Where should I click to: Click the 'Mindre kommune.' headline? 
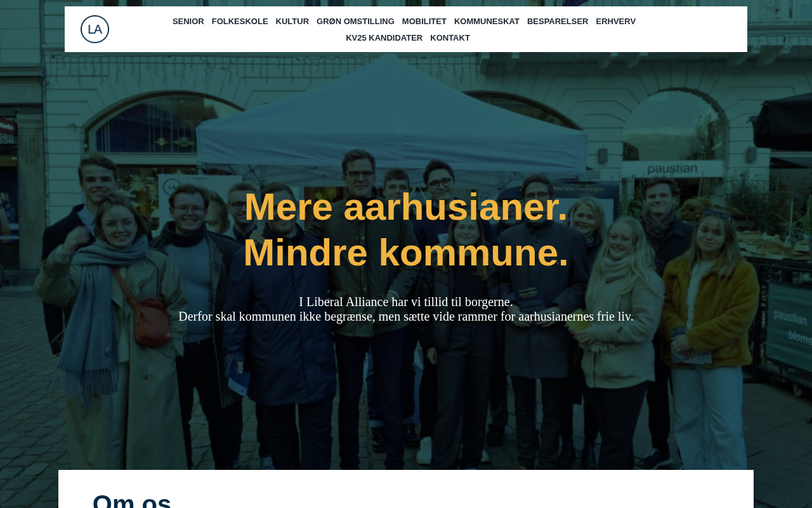click(406, 253)
